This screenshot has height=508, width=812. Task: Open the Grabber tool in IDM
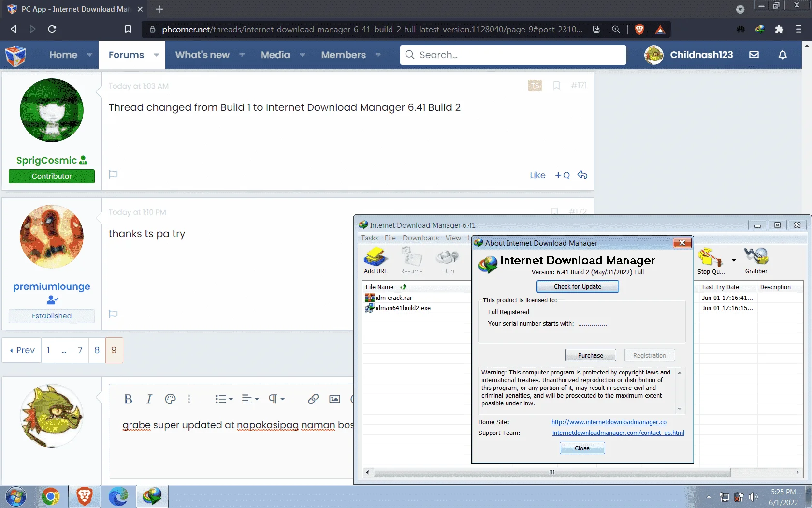(x=756, y=261)
